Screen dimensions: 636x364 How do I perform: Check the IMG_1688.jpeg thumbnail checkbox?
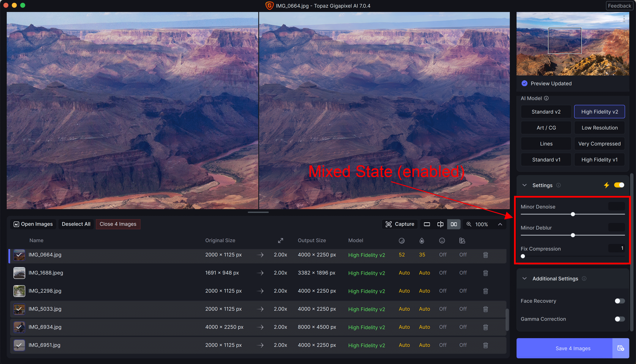point(19,273)
